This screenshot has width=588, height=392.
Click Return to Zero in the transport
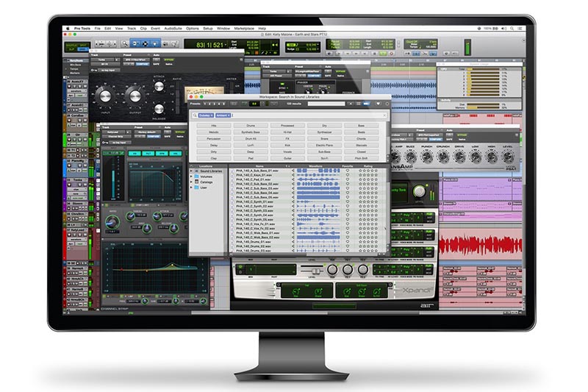(x=339, y=54)
